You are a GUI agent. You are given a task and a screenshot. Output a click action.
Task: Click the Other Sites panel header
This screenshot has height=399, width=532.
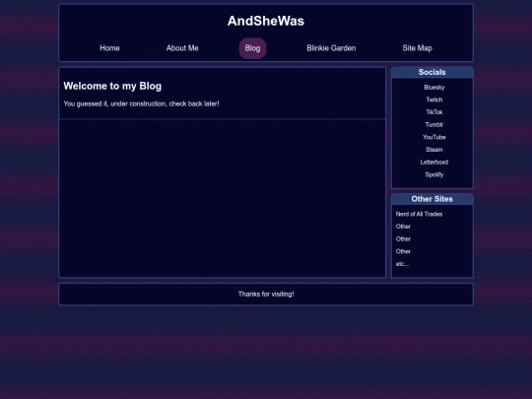click(x=432, y=199)
